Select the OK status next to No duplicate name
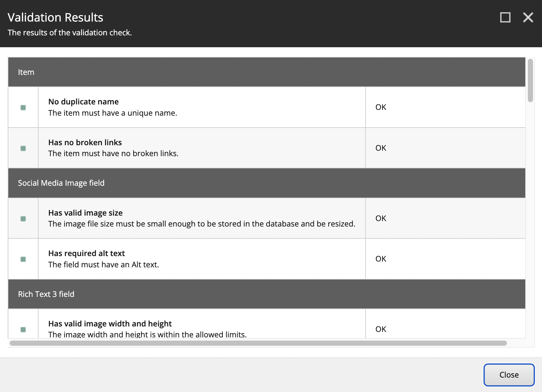 (x=381, y=107)
